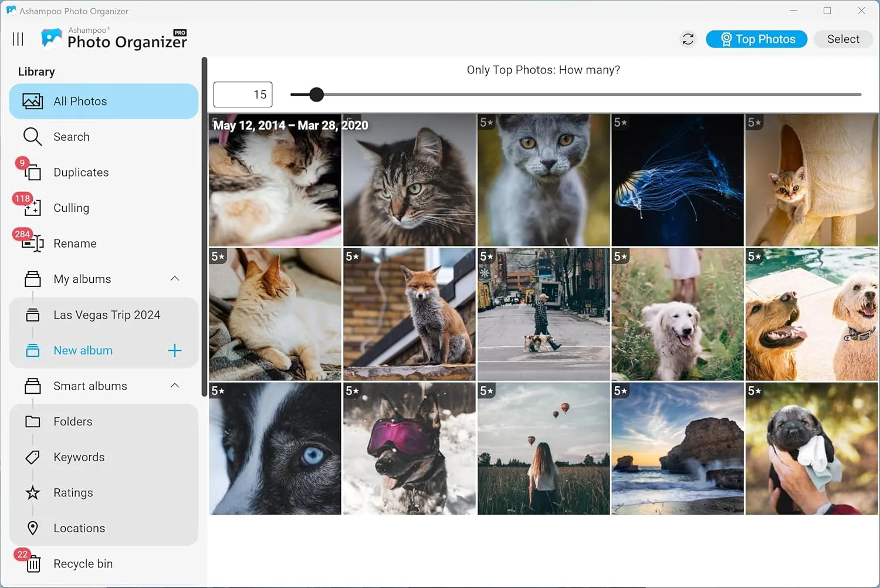View photos by Locations

point(78,528)
